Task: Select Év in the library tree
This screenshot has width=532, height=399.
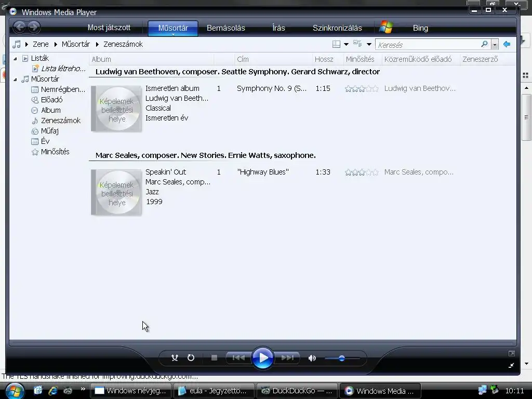Action: (x=45, y=141)
